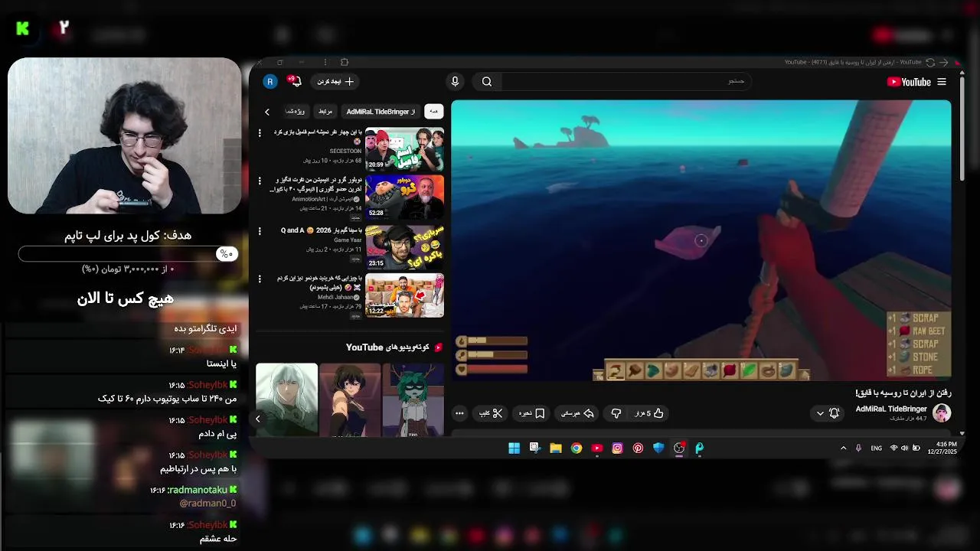The height and width of the screenshot is (551, 980).
Task: Start voice search with the microphone button
Action: coord(455,82)
